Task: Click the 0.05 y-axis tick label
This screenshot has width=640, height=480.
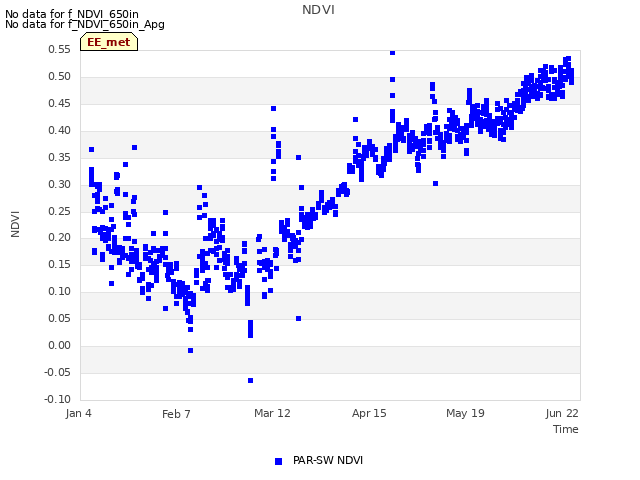Action: [x=60, y=318]
